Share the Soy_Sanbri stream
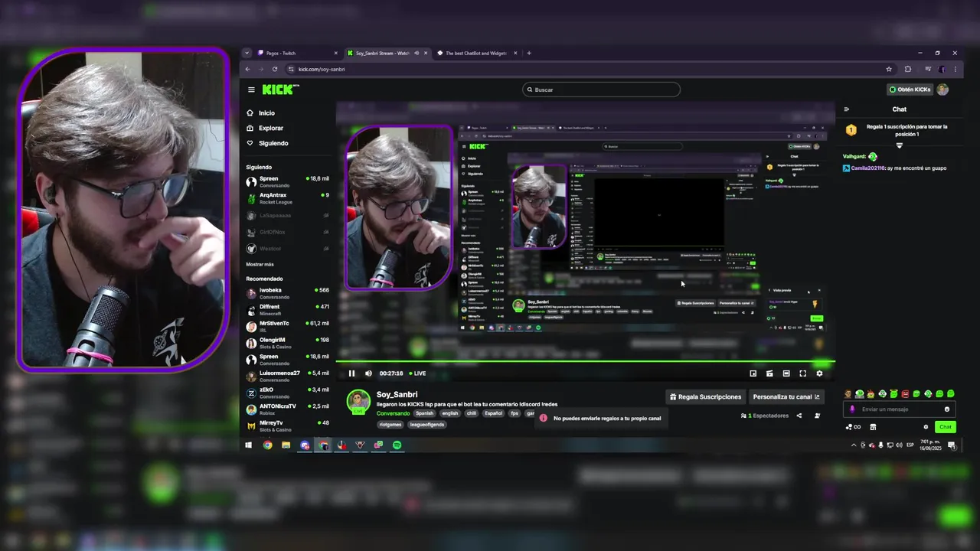The height and width of the screenshot is (551, 980). [799, 416]
